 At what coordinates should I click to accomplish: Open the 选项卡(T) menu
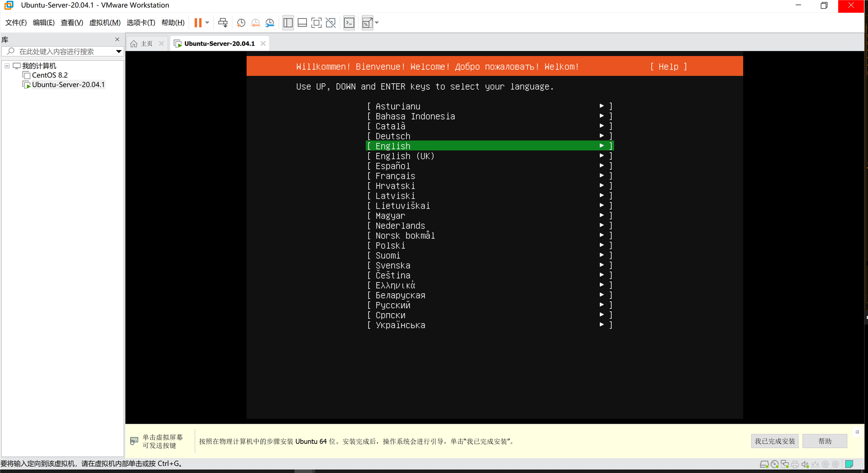pyautogui.click(x=141, y=23)
